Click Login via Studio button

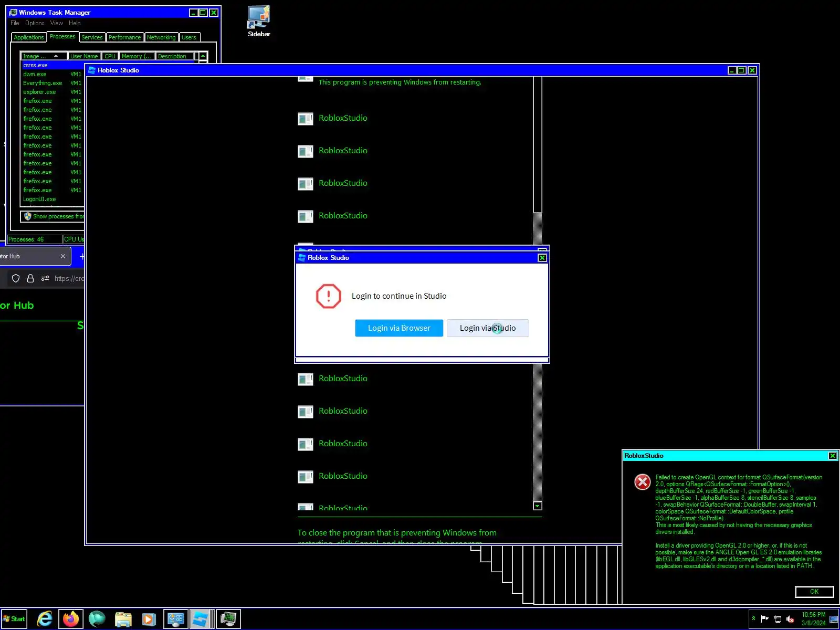tap(488, 328)
